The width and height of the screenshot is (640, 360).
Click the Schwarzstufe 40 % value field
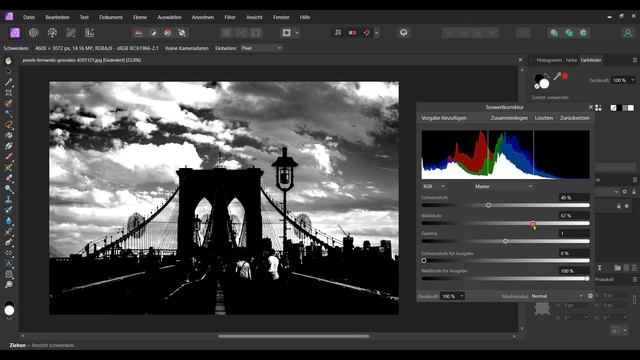click(x=574, y=198)
